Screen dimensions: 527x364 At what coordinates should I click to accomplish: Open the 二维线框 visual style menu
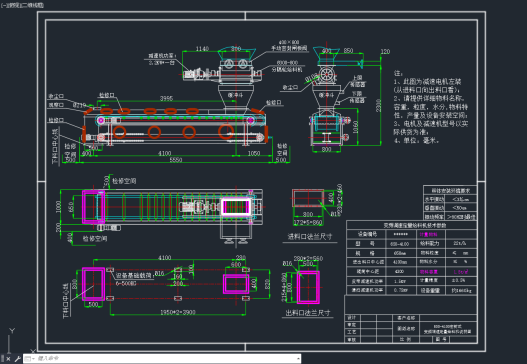pyautogui.click(x=33, y=5)
